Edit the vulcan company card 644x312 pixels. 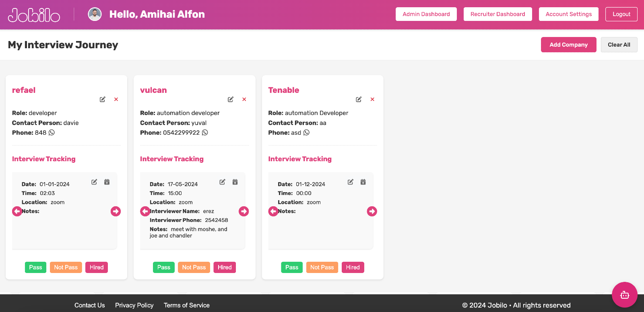[x=231, y=99]
